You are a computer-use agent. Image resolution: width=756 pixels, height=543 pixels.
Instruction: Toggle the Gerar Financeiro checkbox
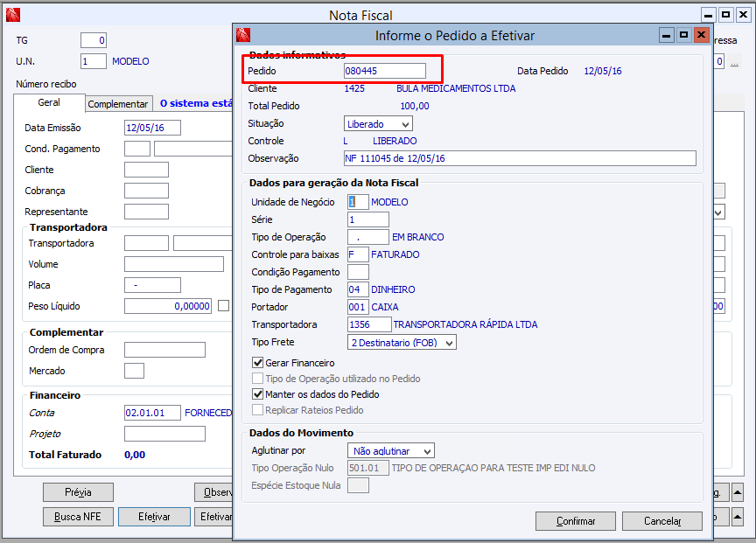[258, 363]
